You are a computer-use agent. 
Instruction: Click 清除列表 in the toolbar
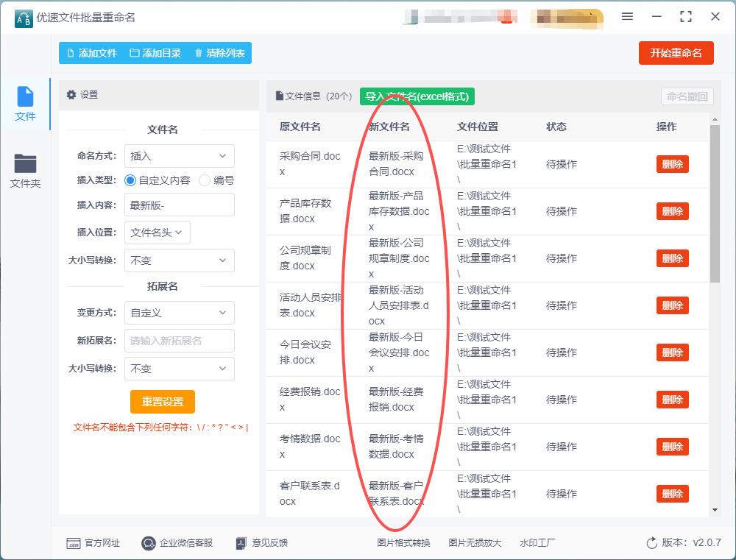[x=219, y=53]
